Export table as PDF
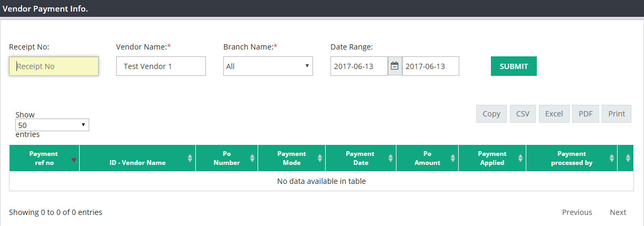 585,114
